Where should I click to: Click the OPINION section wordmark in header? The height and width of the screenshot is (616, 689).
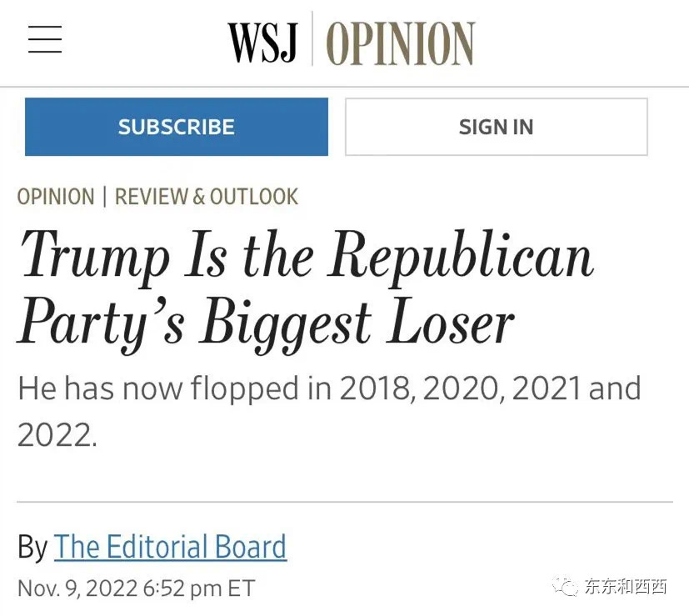point(400,42)
